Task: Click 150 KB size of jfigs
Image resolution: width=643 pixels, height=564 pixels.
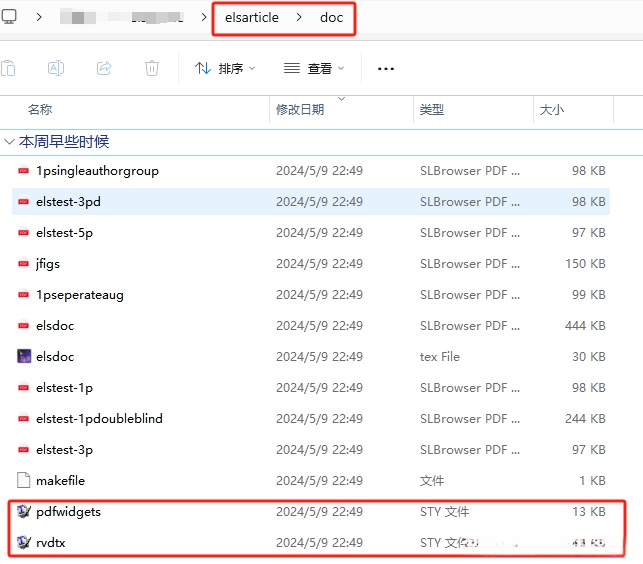Action: [x=585, y=264]
